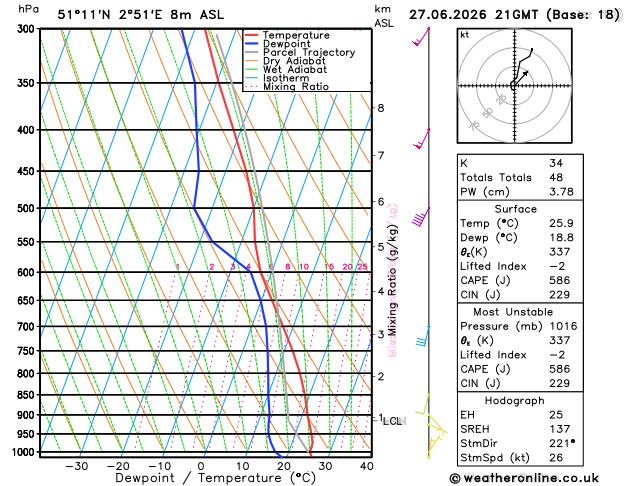The image size is (629, 486).
Task: Click the yellow wind barbs near the surface
Action: pos(436,435)
